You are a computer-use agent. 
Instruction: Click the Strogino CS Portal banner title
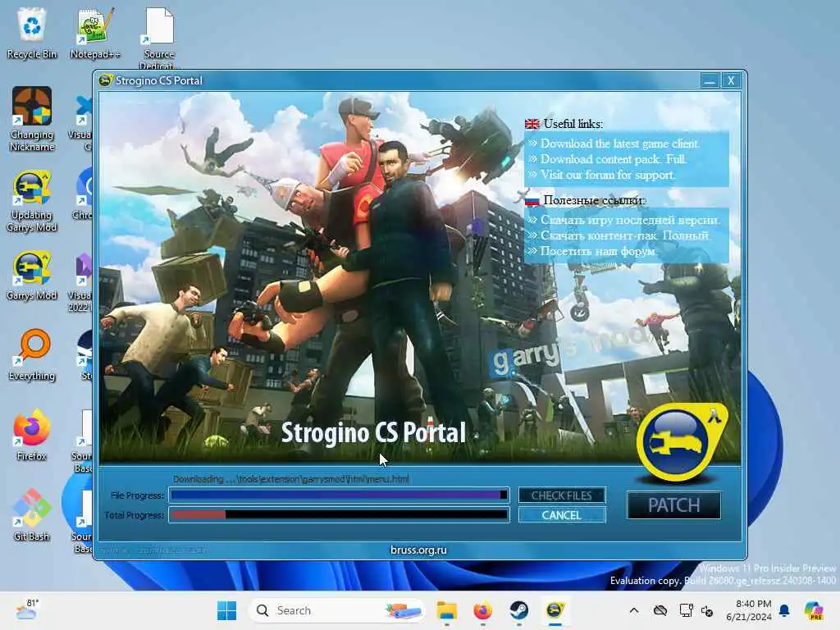click(373, 432)
